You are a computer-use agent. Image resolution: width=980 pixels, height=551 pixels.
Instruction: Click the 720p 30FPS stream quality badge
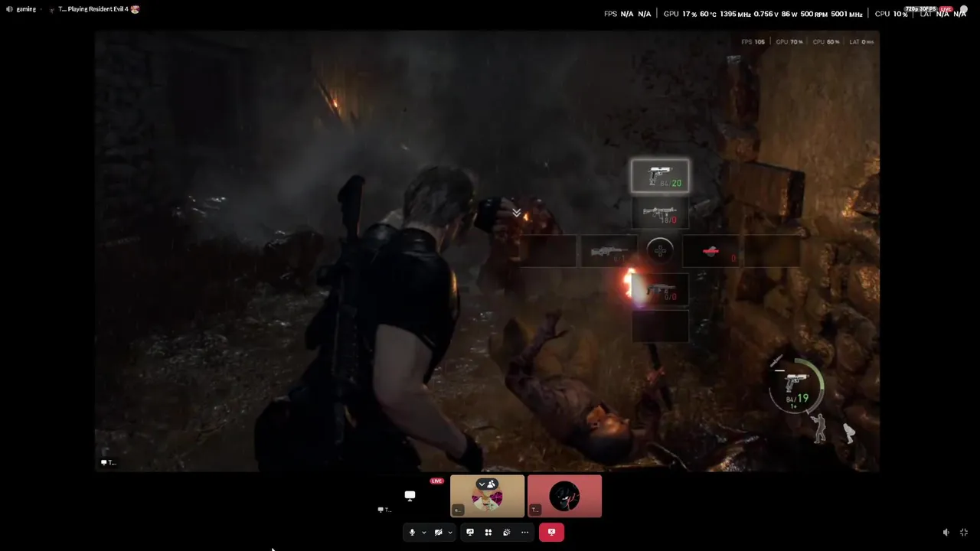(920, 9)
